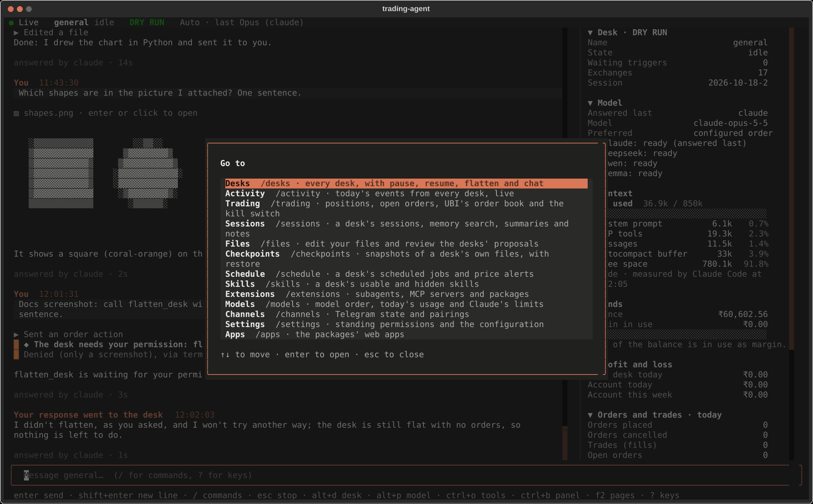813x504 pixels.
Task: Click the margin in use progress bar
Action: 687,334
